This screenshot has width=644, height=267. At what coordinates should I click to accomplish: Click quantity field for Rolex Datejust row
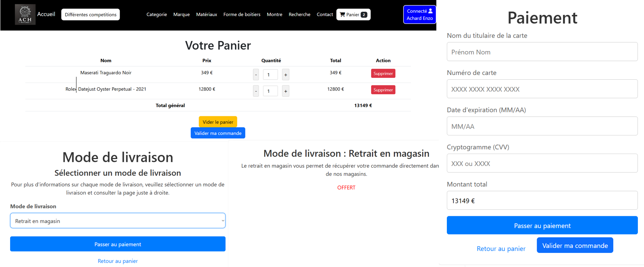270,91
